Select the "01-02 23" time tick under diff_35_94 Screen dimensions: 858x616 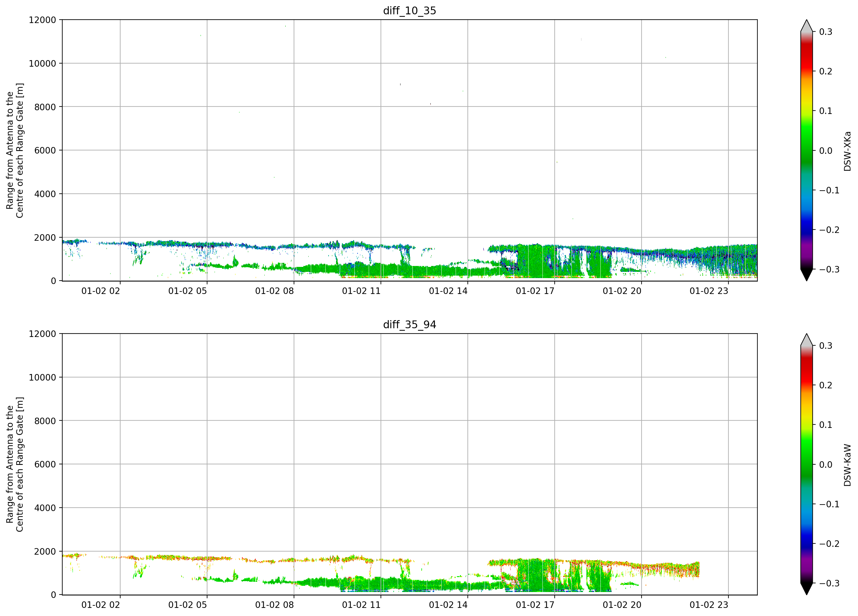[x=709, y=605]
